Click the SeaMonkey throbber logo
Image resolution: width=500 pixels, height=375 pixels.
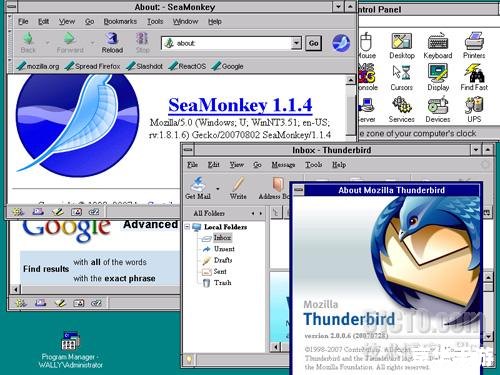(341, 43)
